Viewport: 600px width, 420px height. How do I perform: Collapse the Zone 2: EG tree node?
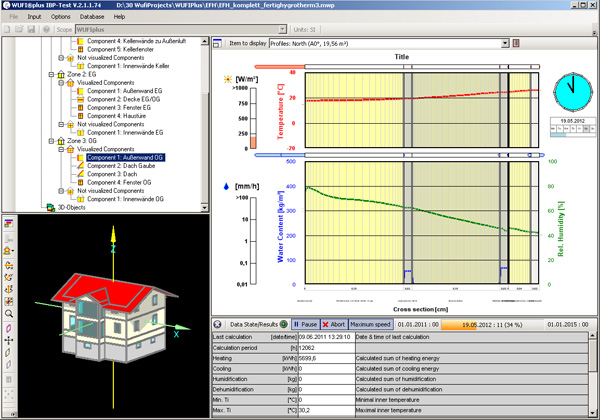(x=49, y=74)
